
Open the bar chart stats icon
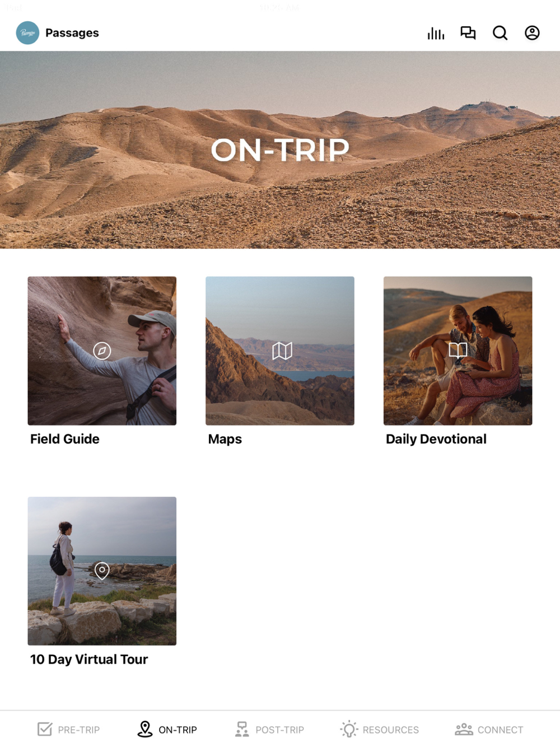[436, 34]
